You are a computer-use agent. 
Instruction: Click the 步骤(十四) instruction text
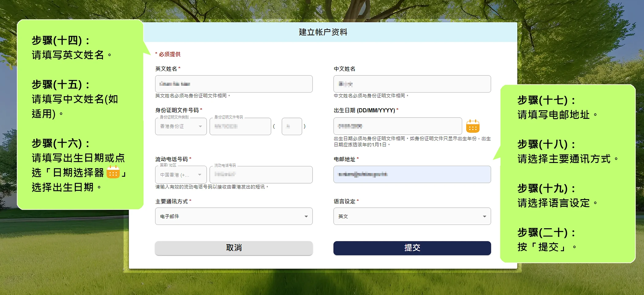[61, 40]
